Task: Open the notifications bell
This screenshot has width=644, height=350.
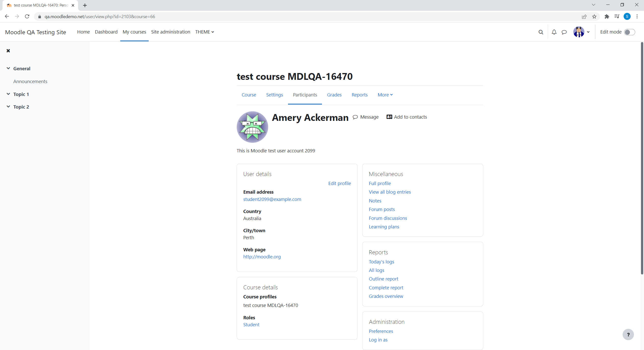Action: [x=554, y=32]
